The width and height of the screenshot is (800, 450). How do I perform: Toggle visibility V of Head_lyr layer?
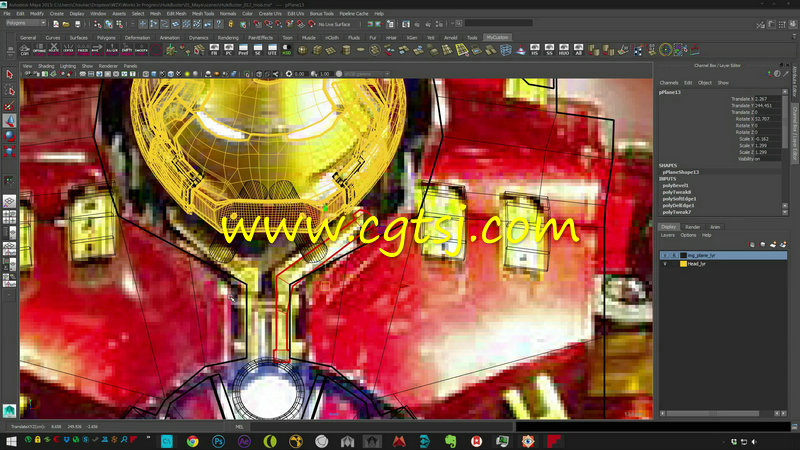tap(665, 264)
